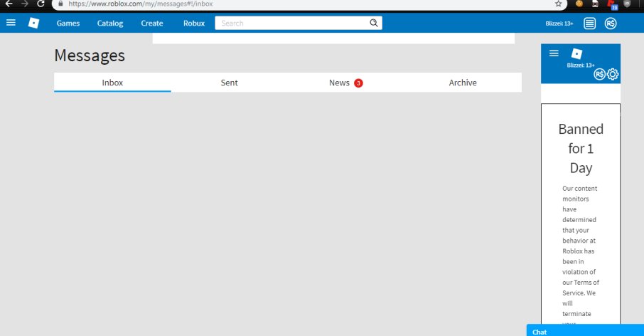
Task: Switch to the Archive tab
Action: tap(463, 83)
